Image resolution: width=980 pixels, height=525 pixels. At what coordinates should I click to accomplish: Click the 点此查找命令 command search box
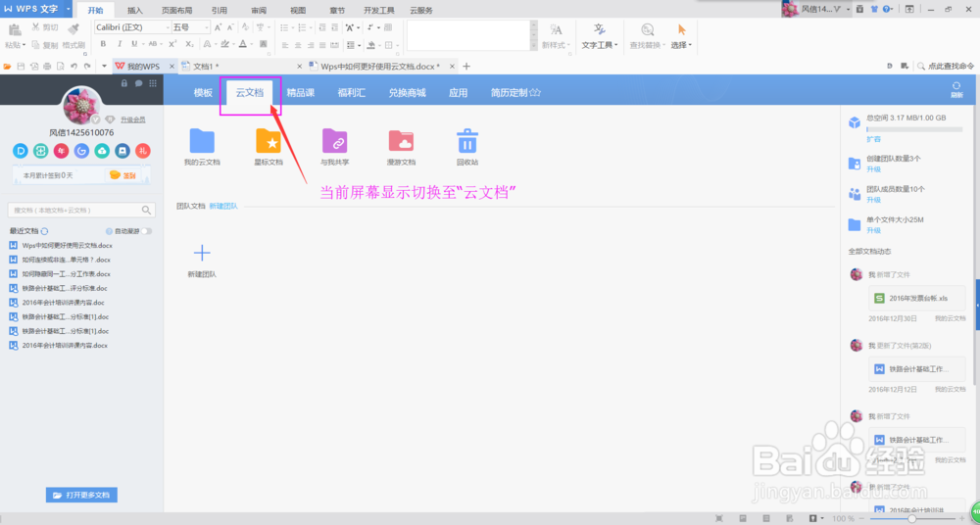coord(945,67)
